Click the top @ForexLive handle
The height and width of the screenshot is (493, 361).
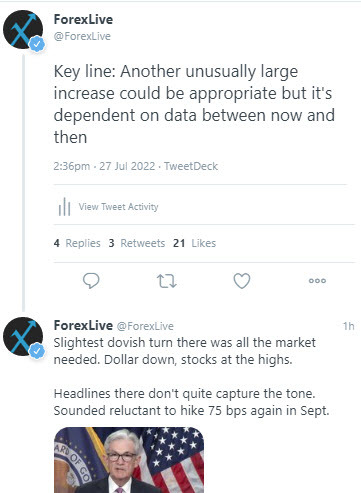coord(82,36)
